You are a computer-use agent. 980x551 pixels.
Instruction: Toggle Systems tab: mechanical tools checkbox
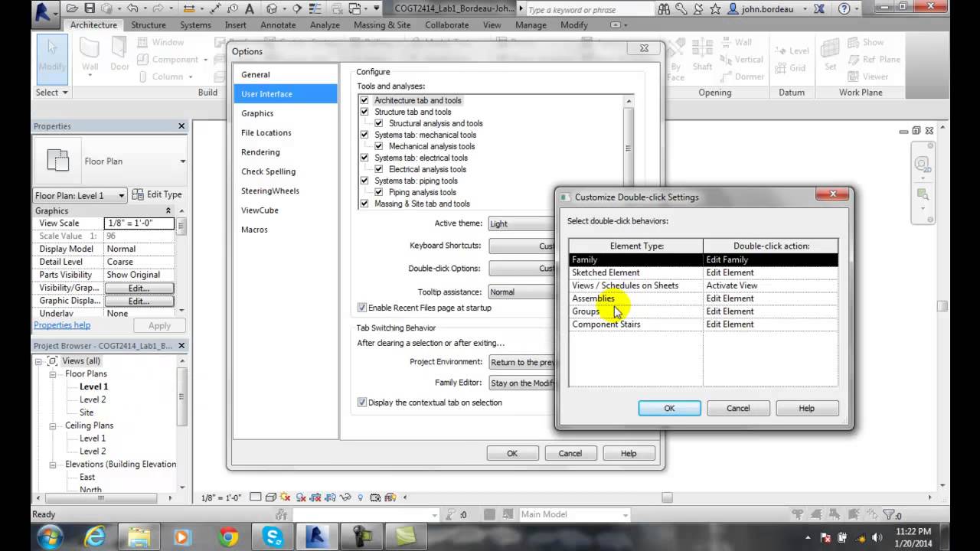pyautogui.click(x=364, y=135)
